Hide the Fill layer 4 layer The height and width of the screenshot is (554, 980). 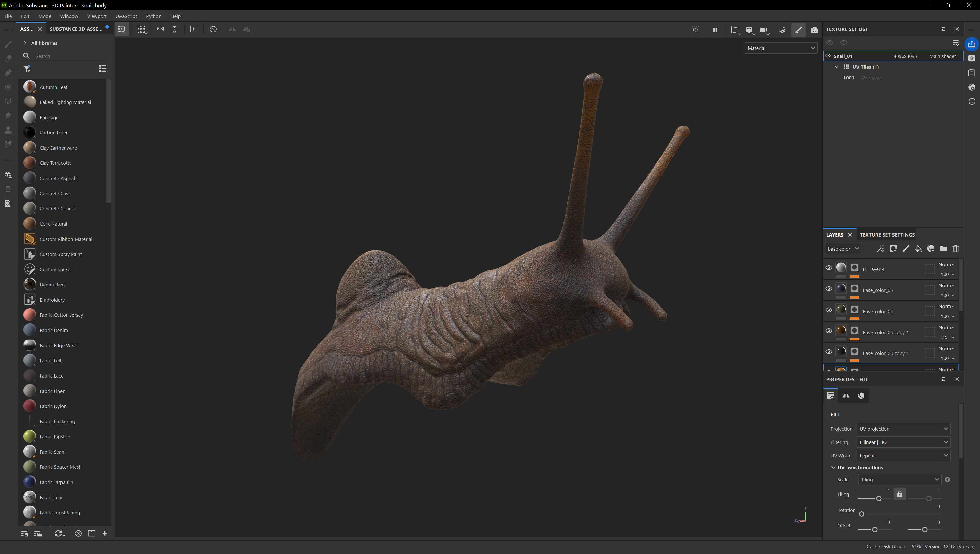[x=829, y=268]
